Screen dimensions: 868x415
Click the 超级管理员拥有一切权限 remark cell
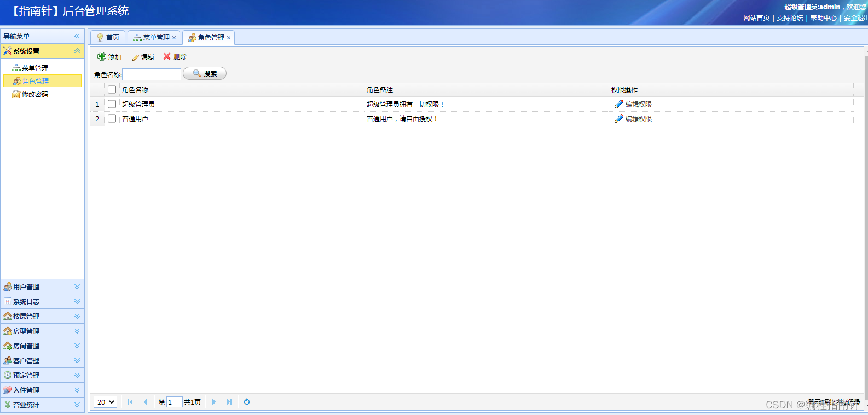[487, 104]
